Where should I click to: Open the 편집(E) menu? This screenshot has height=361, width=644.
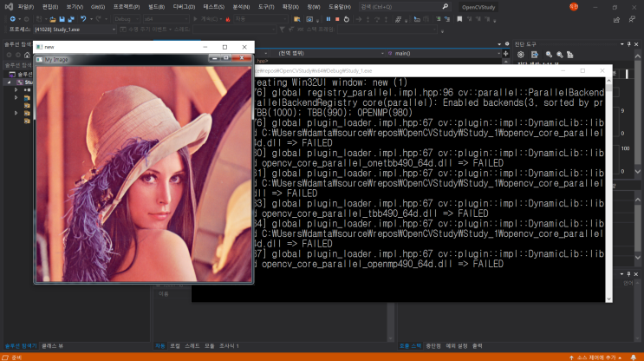[x=50, y=7]
